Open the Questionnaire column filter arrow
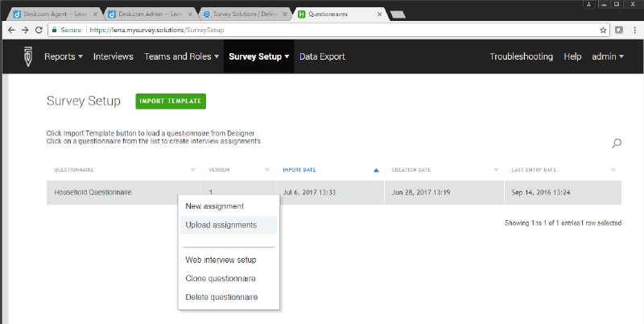This screenshot has height=324, width=644. pyautogui.click(x=192, y=170)
